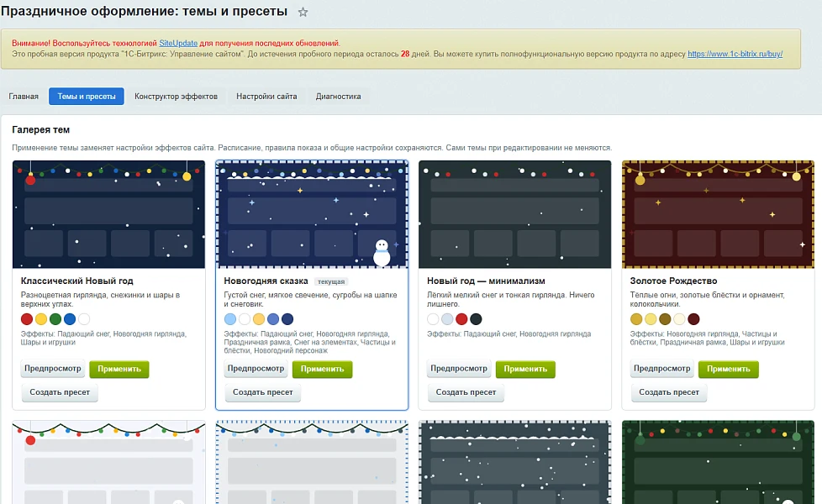Click dark navy swatch of Новогодняя сказка
Screen dimensions: 822x504
(x=287, y=319)
